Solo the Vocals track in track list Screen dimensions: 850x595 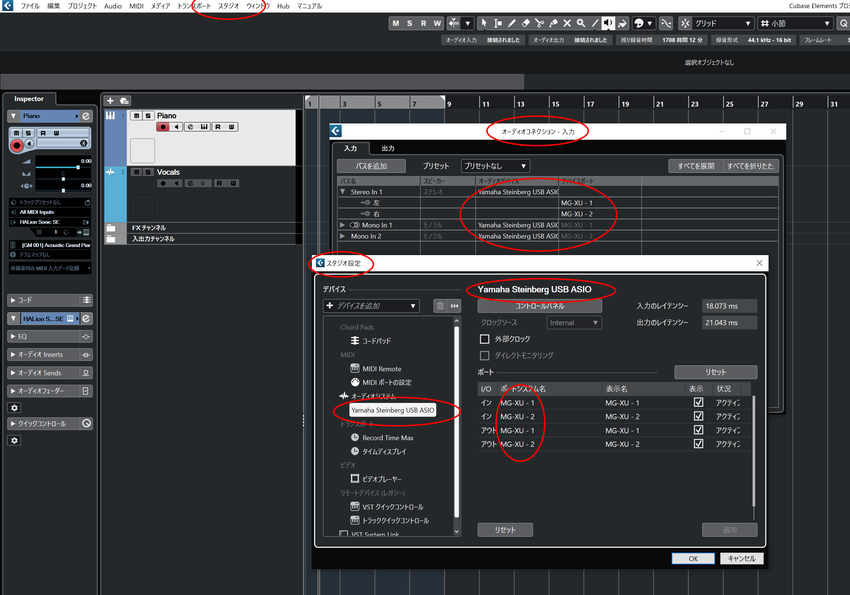pos(147,172)
